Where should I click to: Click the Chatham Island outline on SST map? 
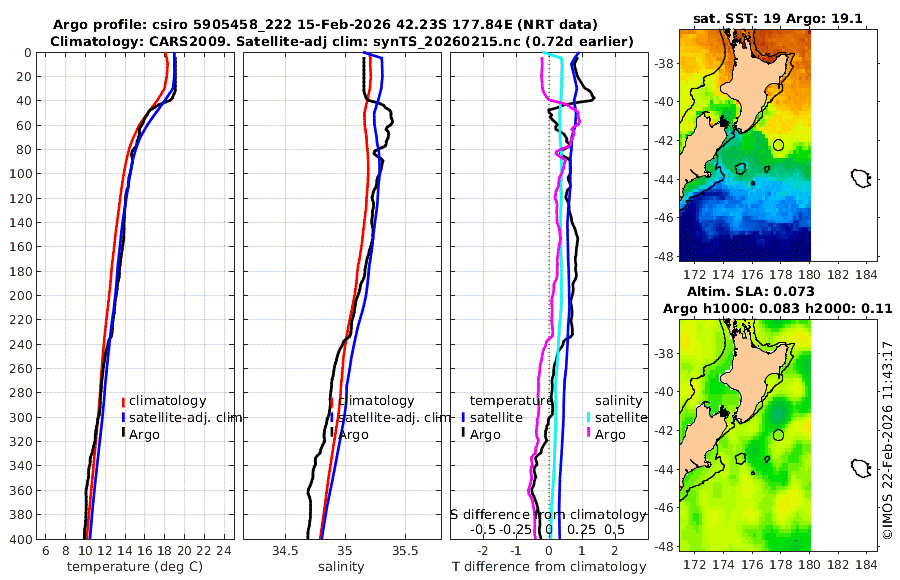pyautogui.click(x=860, y=178)
